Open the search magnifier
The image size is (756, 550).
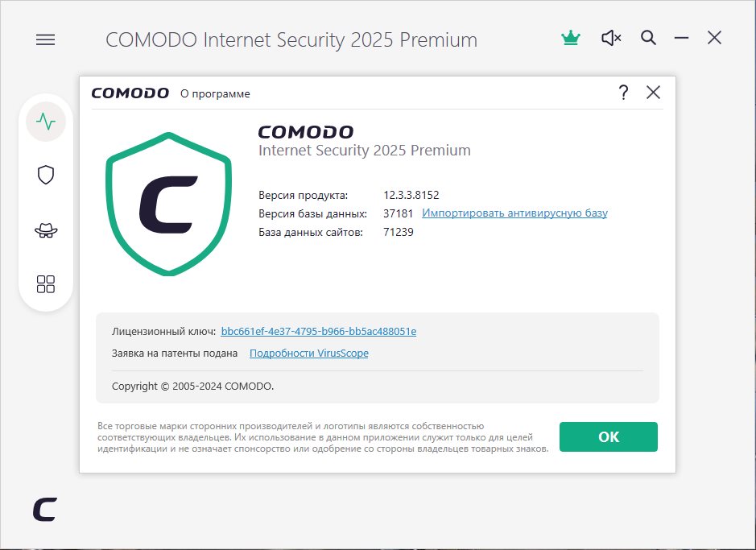click(648, 38)
